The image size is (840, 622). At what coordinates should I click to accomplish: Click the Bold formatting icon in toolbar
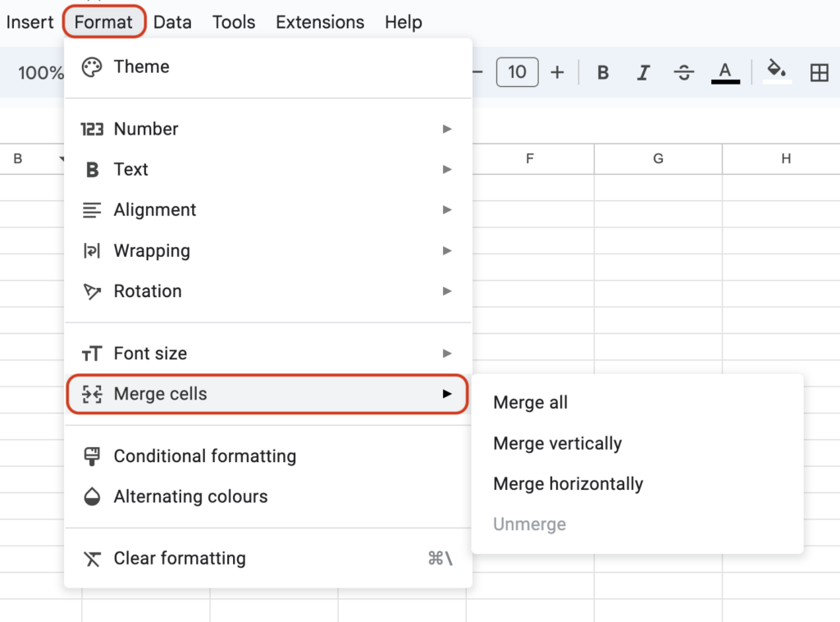pos(603,72)
